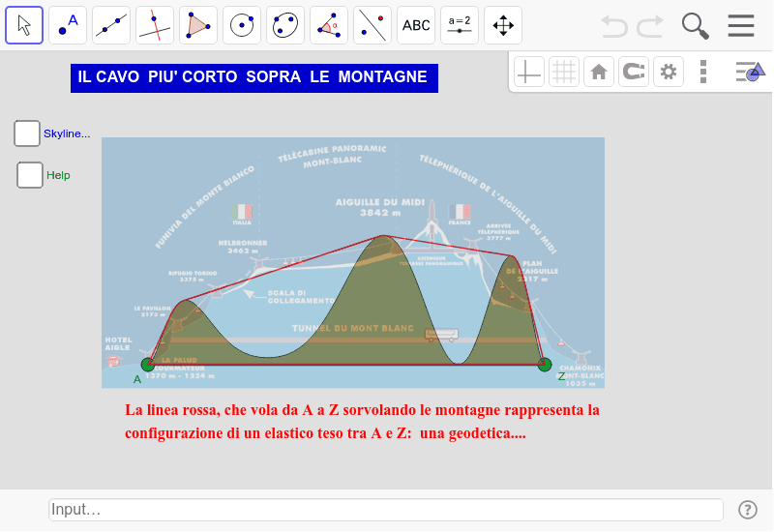Open the main hamburger menu
Screen dimensions: 774x532
pyautogui.click(x=741, y=26)
